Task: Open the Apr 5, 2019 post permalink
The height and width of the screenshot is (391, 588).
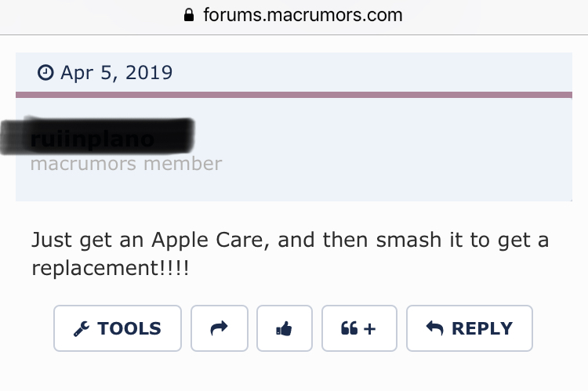Action: 116,72
